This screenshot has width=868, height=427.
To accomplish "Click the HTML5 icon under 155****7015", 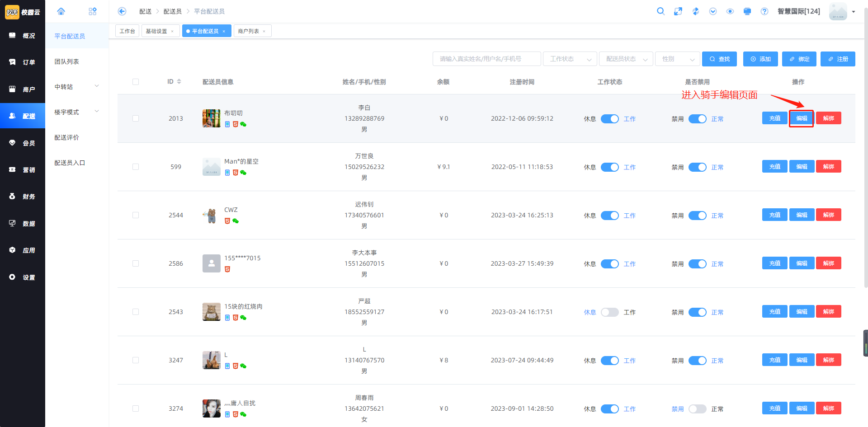I will tap(227, 269).
